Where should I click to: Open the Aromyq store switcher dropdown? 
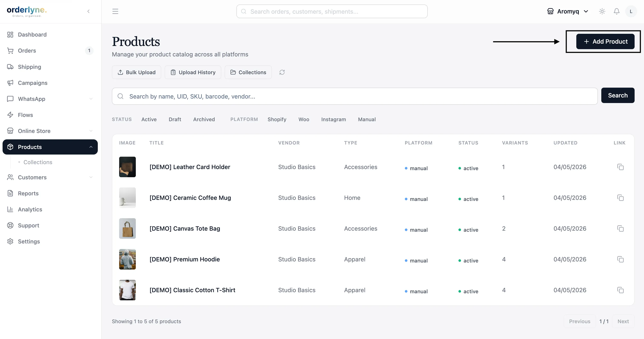(568, 11)
